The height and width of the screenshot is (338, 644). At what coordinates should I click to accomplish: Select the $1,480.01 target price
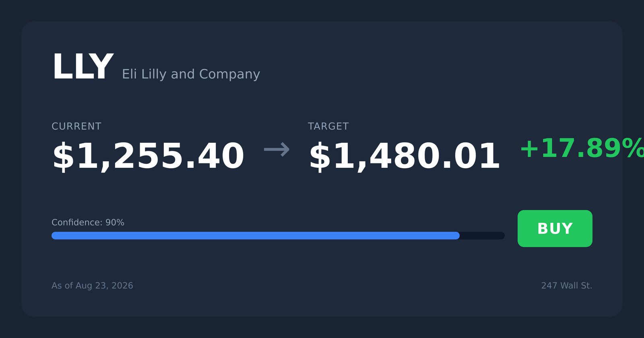click(x=404, y=156)
